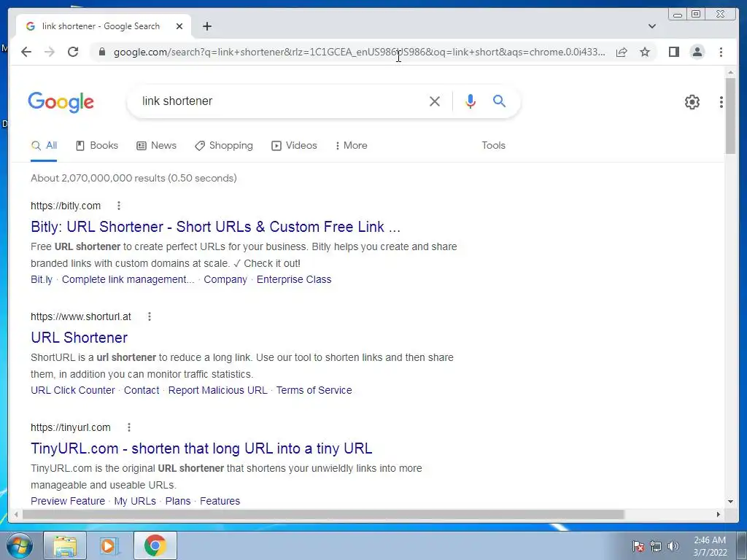This screenshot has height=560, width=747.
Task: Open the Company sitelink under Bitly
Action: point(225,279)
